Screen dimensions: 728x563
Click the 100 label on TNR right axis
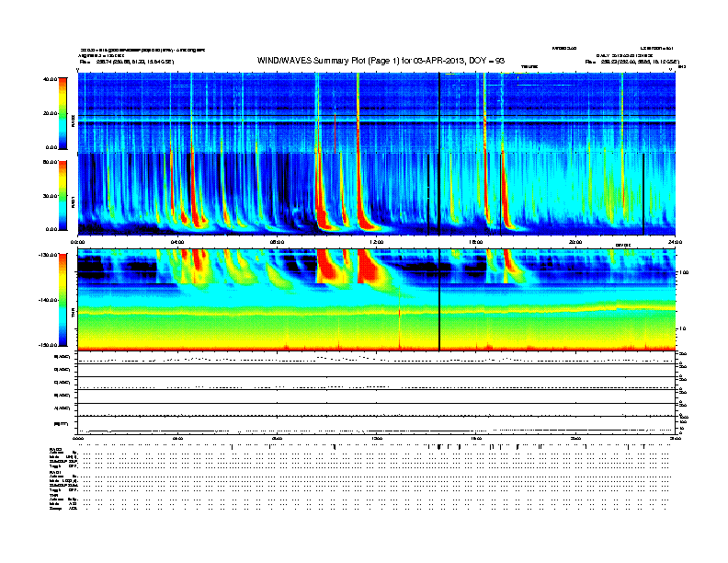pos(684,272)
